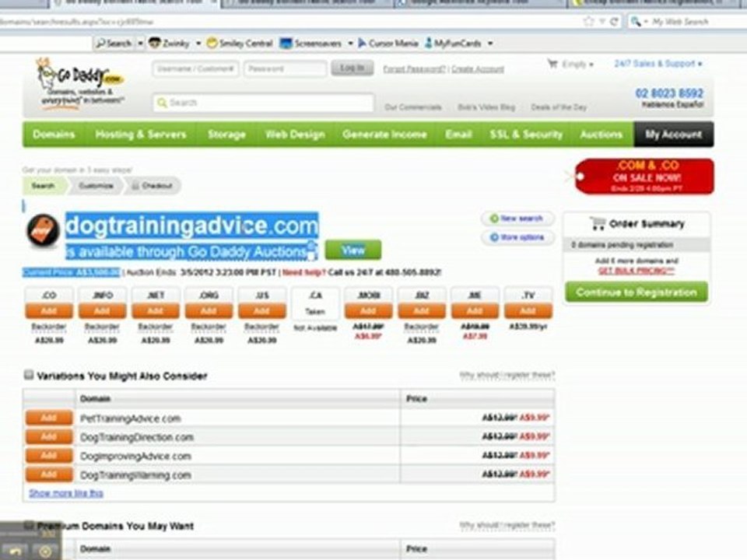Open the Auctions menu

coord(601,135)
